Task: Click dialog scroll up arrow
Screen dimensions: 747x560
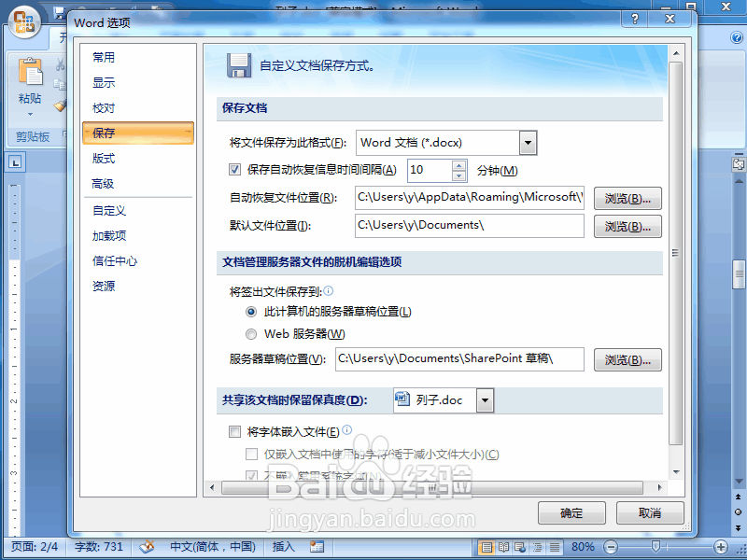Action: 675,52
